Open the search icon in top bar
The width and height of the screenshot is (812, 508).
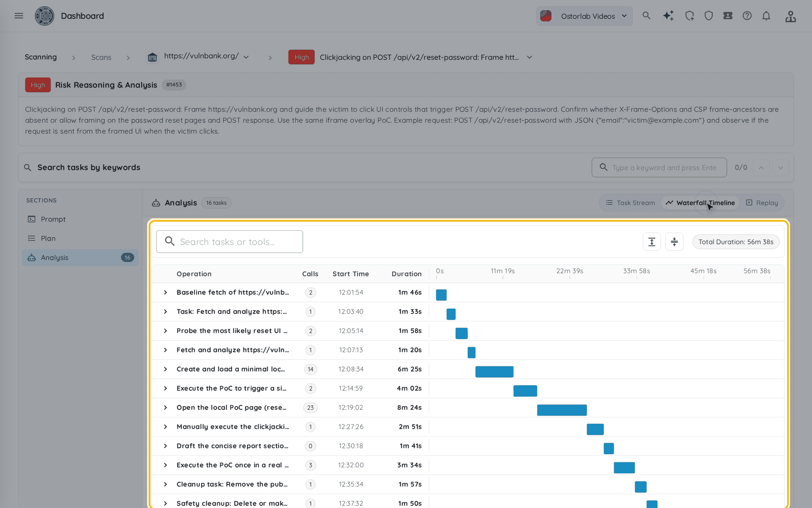[x=646, y=16]
